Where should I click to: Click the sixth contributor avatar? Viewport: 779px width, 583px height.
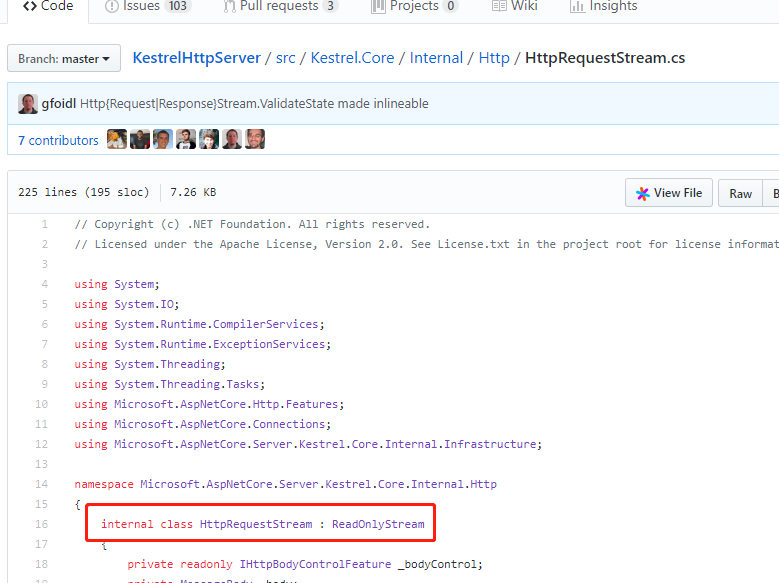tap(232, 139)
